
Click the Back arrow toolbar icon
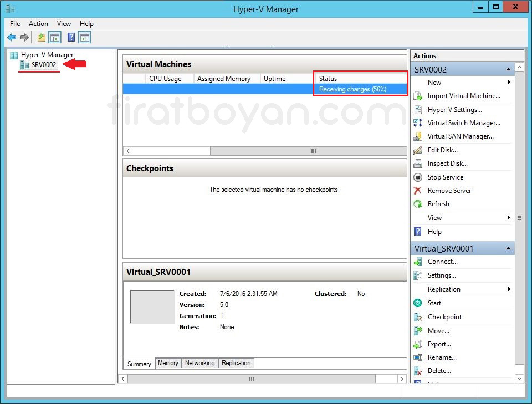[x=12, y=37]
